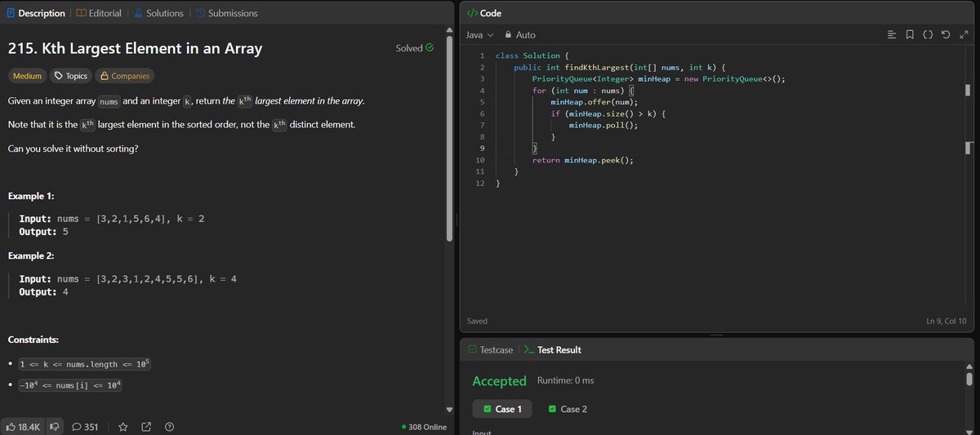Image resolution: width=980 pixels, height=435 pixels.
Task: Click the scroll up arrow of the description
Action: coord(448,30)
